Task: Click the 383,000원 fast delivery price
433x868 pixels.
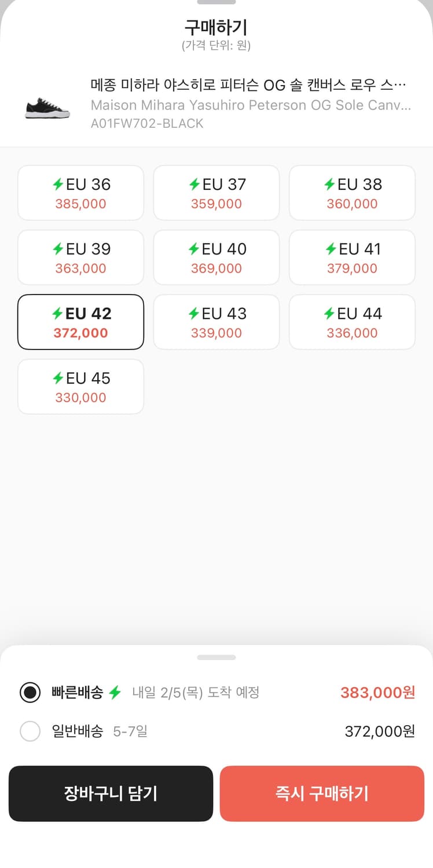Action: 377,692
